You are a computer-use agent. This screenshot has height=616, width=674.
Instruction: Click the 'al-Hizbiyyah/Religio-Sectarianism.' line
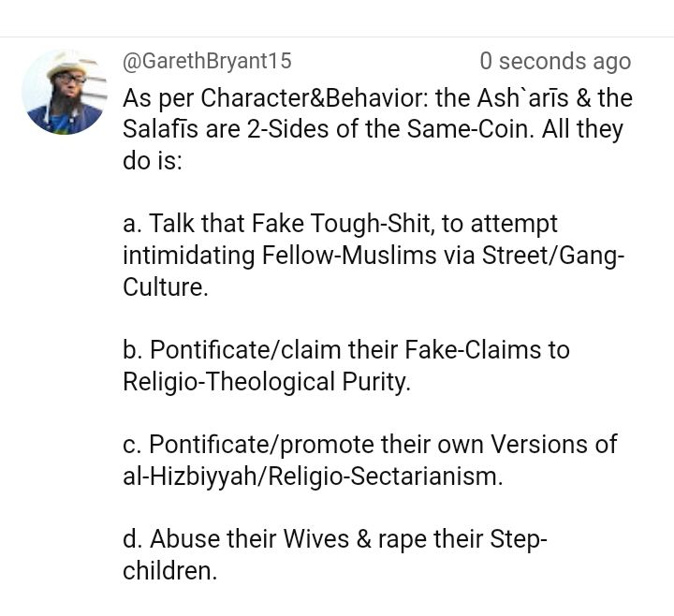click(x=313, y=477)
